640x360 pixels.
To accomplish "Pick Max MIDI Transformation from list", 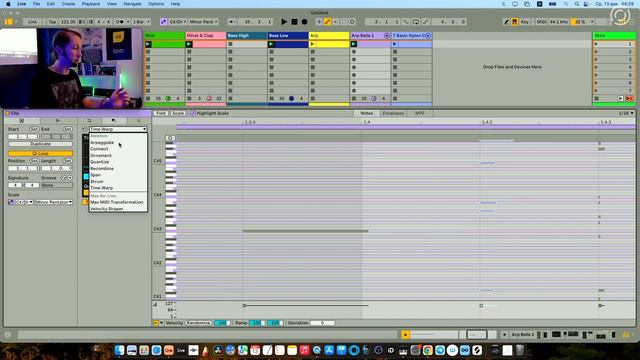I will pyautogui.click(x=117, y=202).
